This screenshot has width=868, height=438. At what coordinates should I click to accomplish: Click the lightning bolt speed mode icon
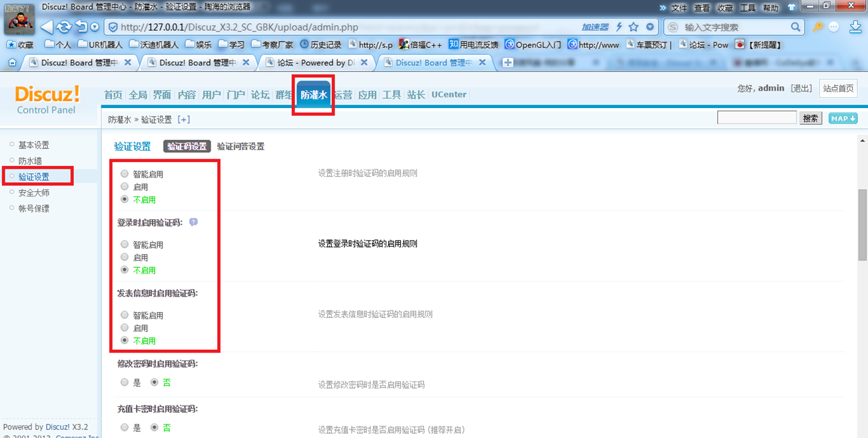coord(619,27)
